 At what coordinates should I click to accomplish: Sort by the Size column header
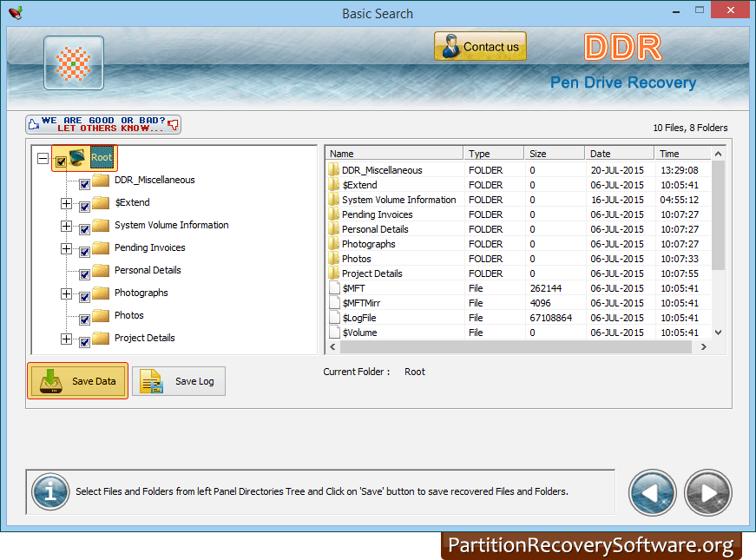click(x=554, y=154)
